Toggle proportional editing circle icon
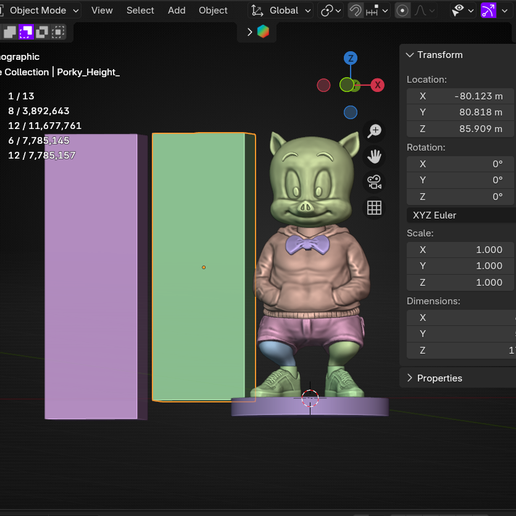516x516 pixels. 402,11
